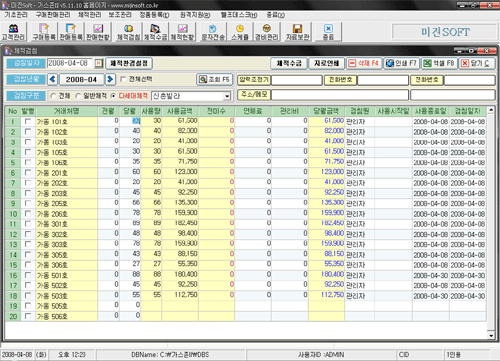Open the 체적검침 meter reading toolbar icon
Screen dimensions: 500x361
pos(128,32)
